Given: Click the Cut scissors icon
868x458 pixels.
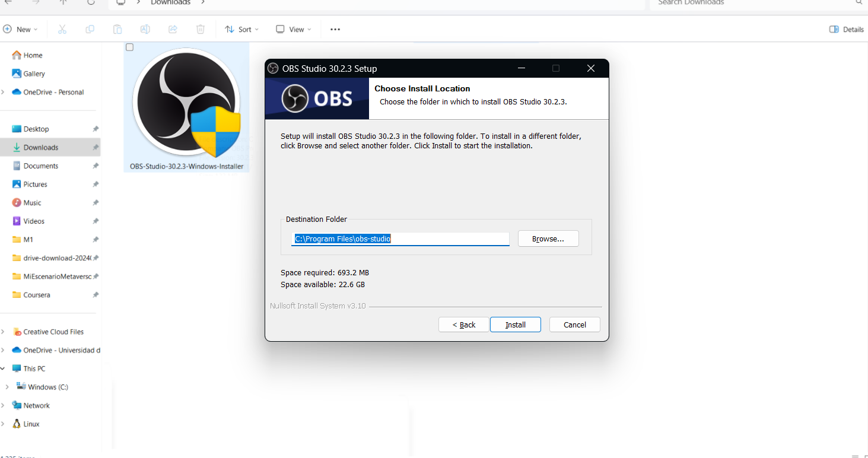Looking at the screenshot, I should click(62, 29).
